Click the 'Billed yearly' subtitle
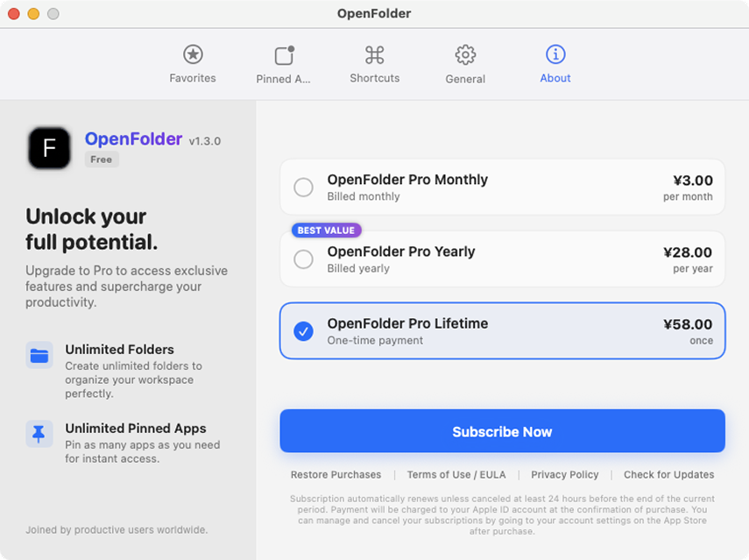The image size is (749, 560). pyautogui.click(x=358, y=268)
